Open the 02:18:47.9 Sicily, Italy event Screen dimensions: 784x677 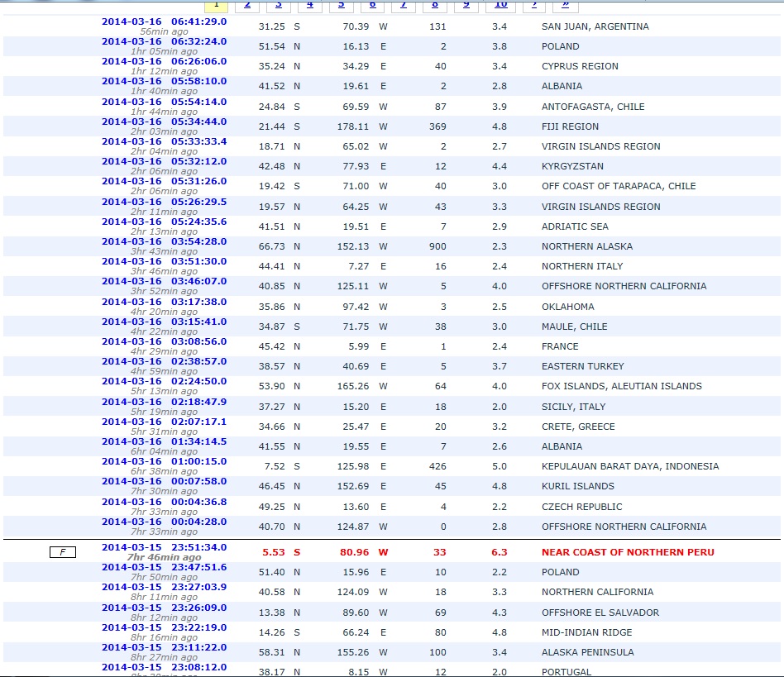point(164,403)
